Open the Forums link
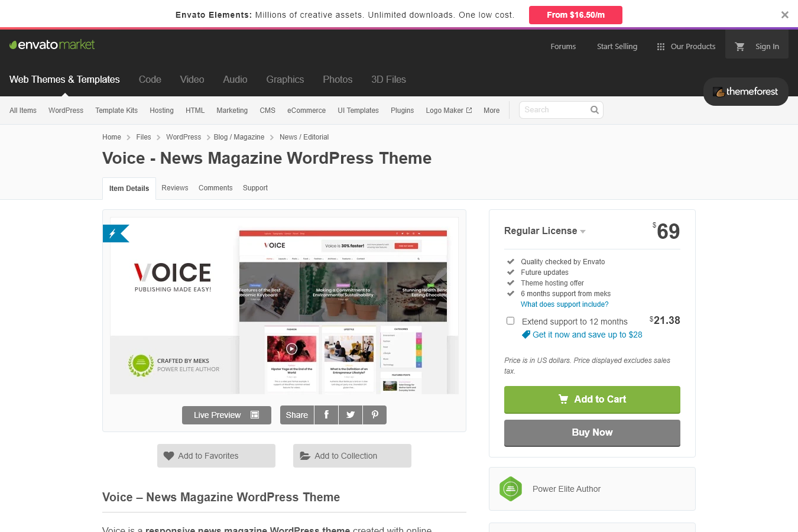This screenshot has width=798, height=532. (x=563, y=47)
